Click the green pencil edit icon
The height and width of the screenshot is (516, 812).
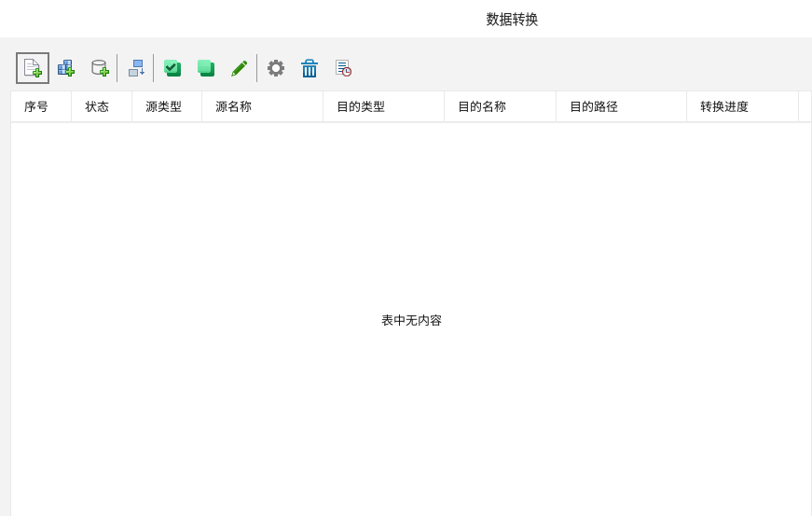pyautogui.click(x=240, y=68)
